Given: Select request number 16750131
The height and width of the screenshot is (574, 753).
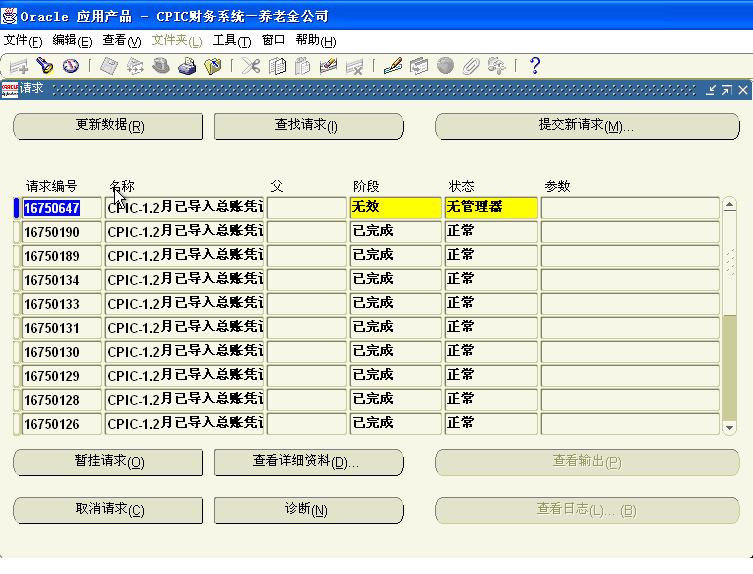Looking at the screenshot, I should (61, 328).
